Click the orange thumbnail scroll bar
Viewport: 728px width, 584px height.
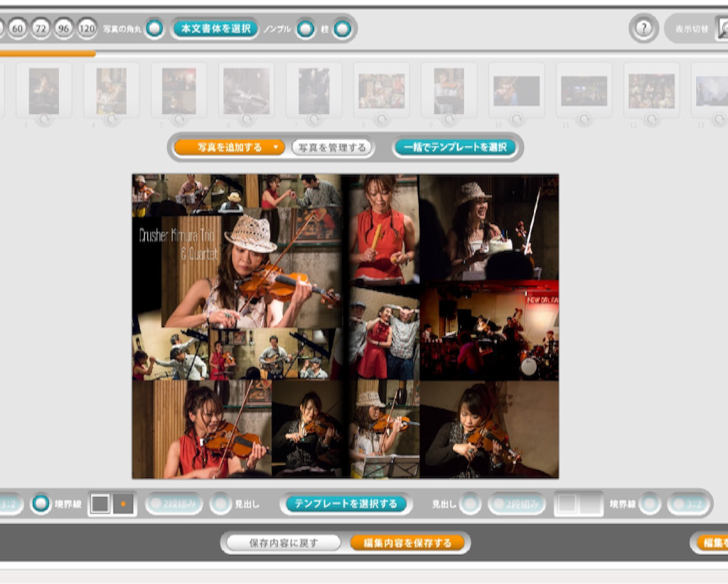click(x=48, y=54)
